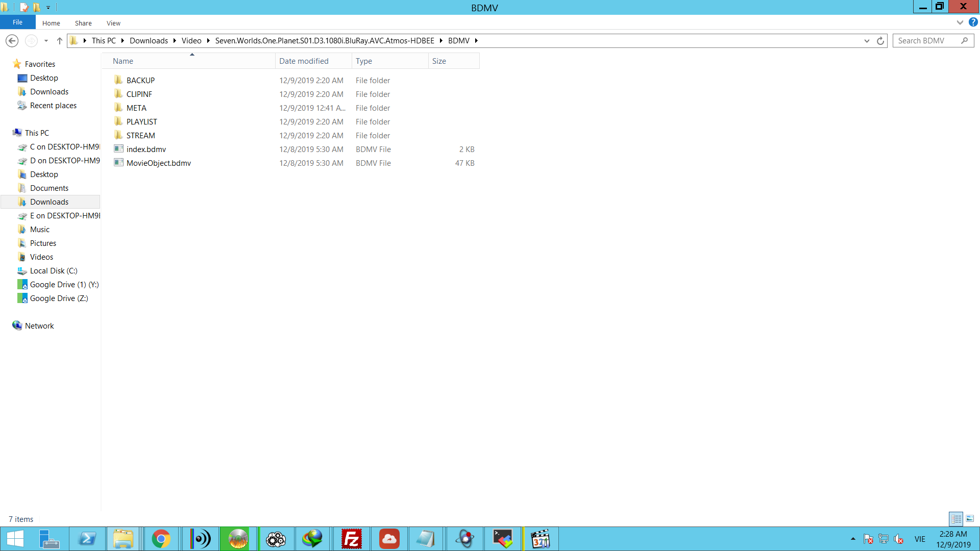This screenshot has height=551, width=980.
Task: Open the PLAYLIST file folder
Action: point(142,122)
